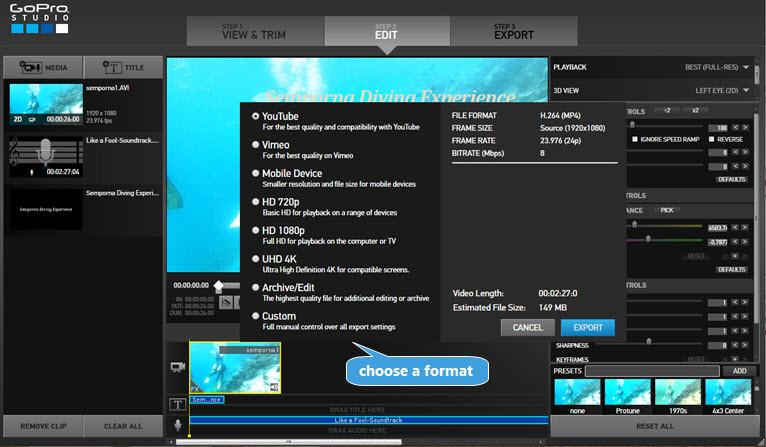
Task: Enable Ignore Speed Ramp checkbox
Action: coord(635,139)
